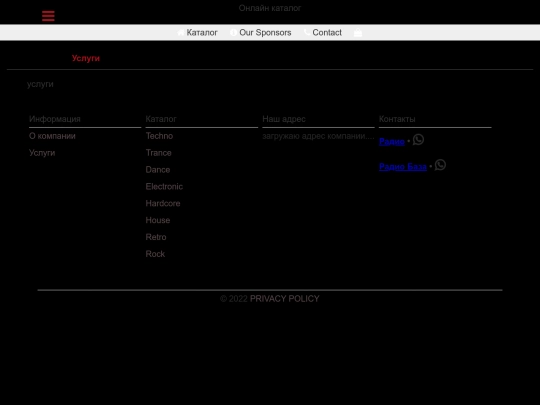Open the PRIVACY POLICY link
Viewport: 540px width, 405px height.
click(284, 299)
